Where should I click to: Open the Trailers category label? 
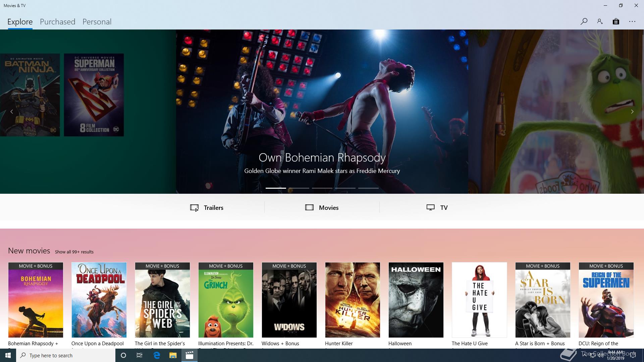click(x=214, y=207)
